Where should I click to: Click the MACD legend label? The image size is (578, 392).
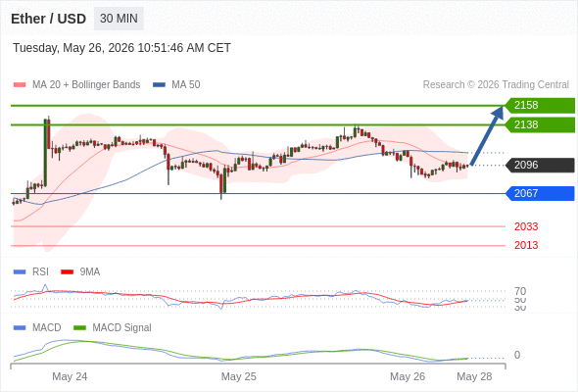coord(46,328)
